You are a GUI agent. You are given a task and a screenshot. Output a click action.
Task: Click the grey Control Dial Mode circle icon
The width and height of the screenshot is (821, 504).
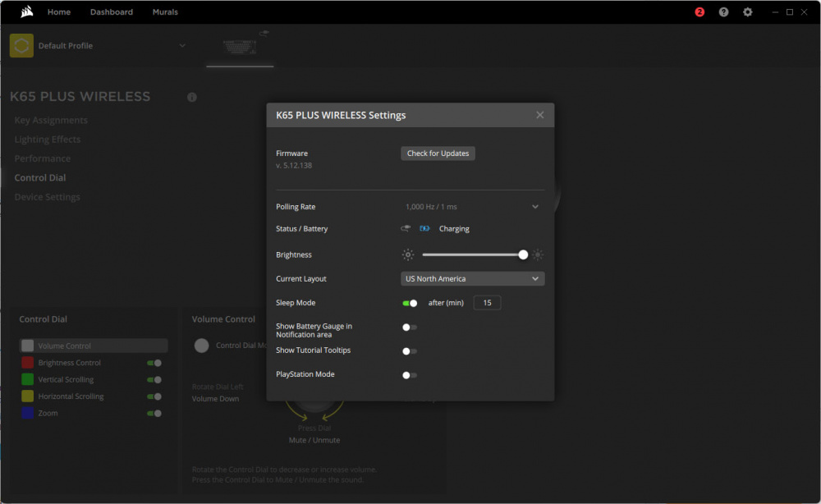tap(202, 346)
